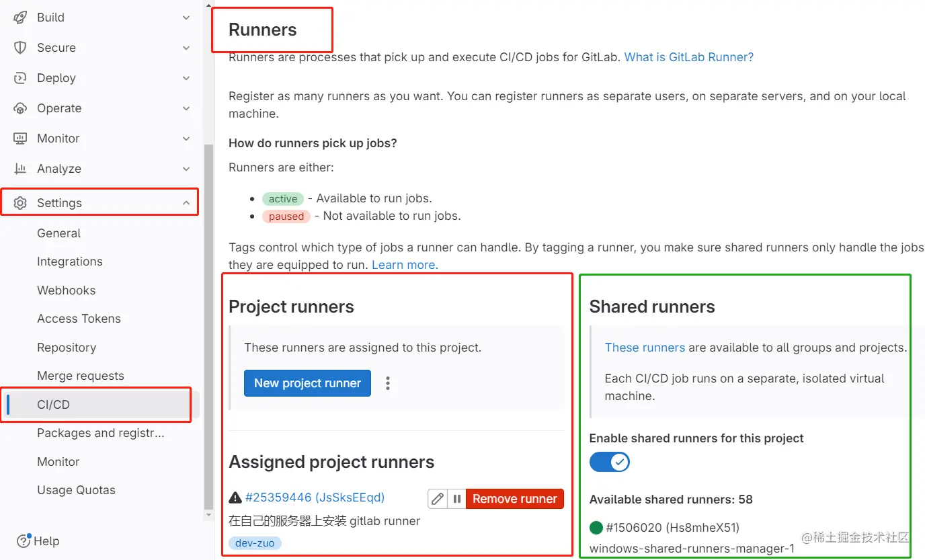Click the Remove runner button
Viewport: 925px width, 560px height.
coord(515,499)
